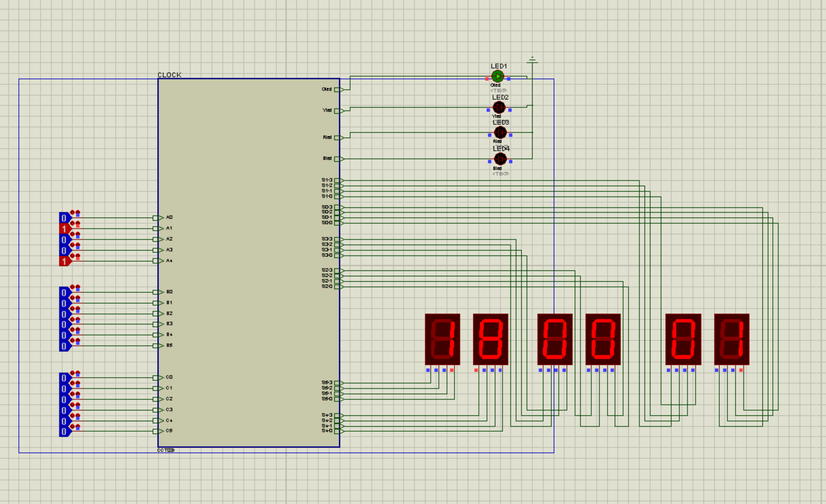Image resolution: width=826 pixels, height=504 pixels.
Task: Select the LED4 component
Action: [500, 159]
